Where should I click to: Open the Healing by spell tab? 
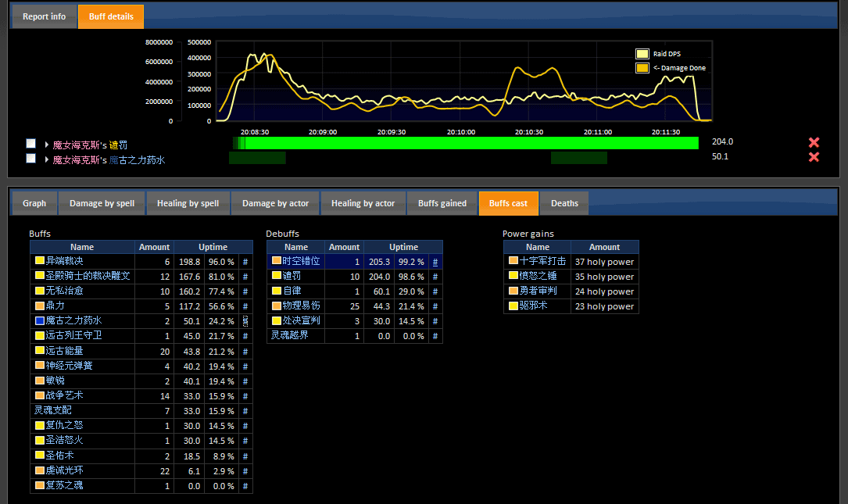[188, 203]
